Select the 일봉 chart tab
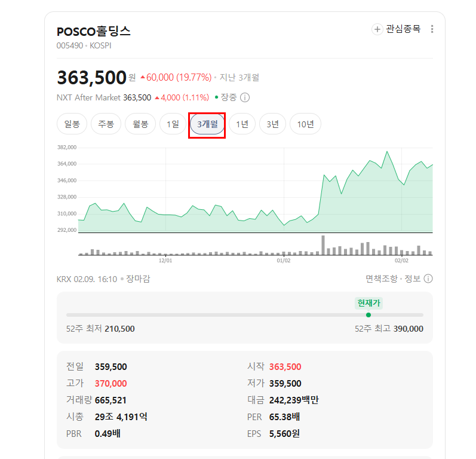Viewport: 476px width, 459px height. tap(72, 124)
